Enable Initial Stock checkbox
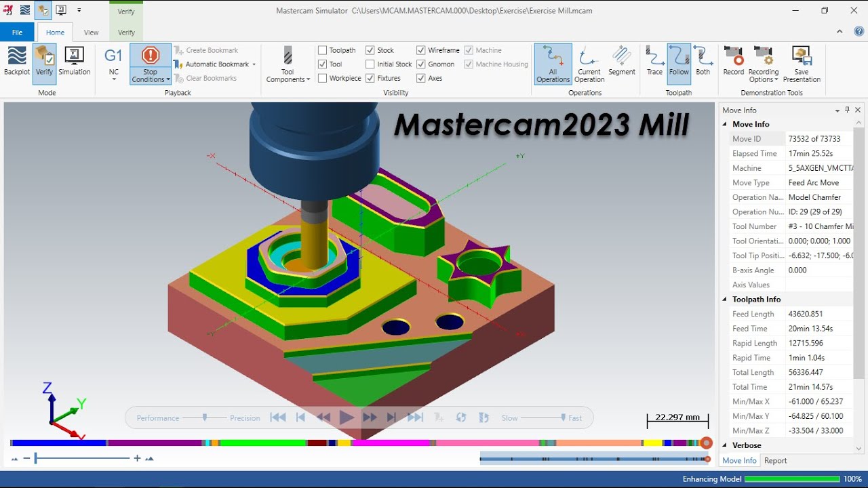The image size is (868, 488). 370,64
